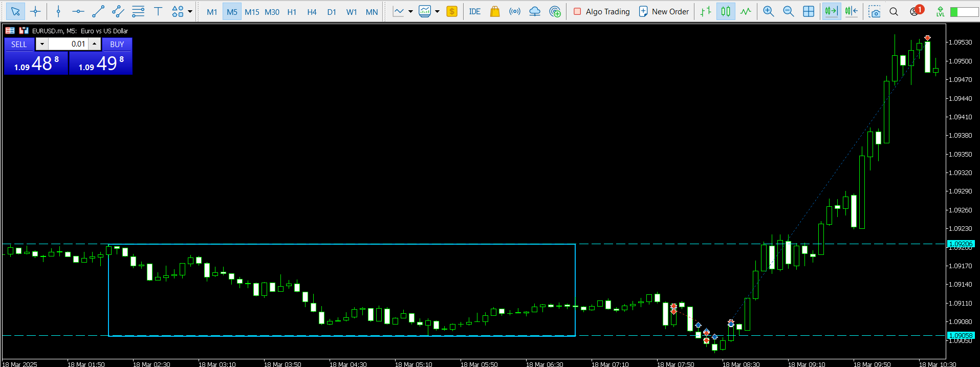Zoom in on the chart
The image size is (980, 367).
(x=768, y=11)
